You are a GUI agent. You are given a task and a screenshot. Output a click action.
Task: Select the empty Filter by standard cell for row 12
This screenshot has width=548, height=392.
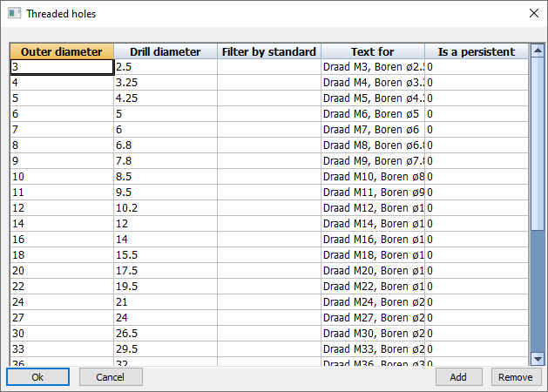tap(268, 207)
